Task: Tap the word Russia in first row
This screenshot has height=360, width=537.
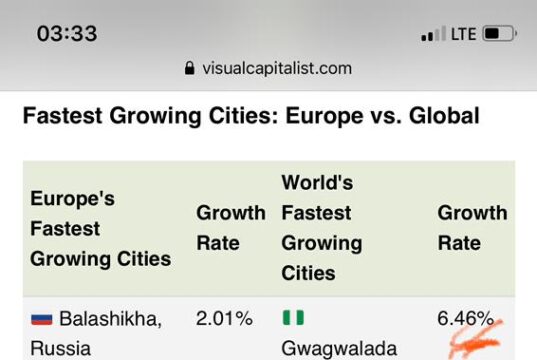Action: (61, 349)
